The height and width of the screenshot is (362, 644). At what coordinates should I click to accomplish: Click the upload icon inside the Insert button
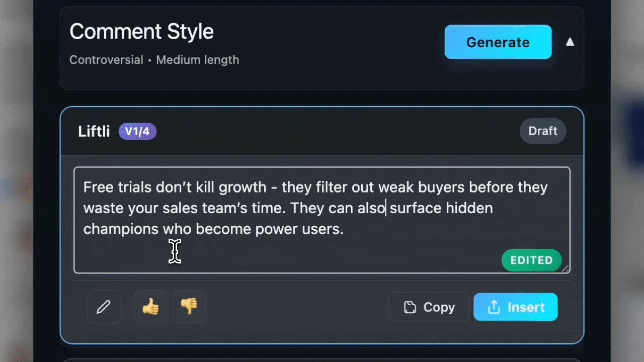pos(494,307)
